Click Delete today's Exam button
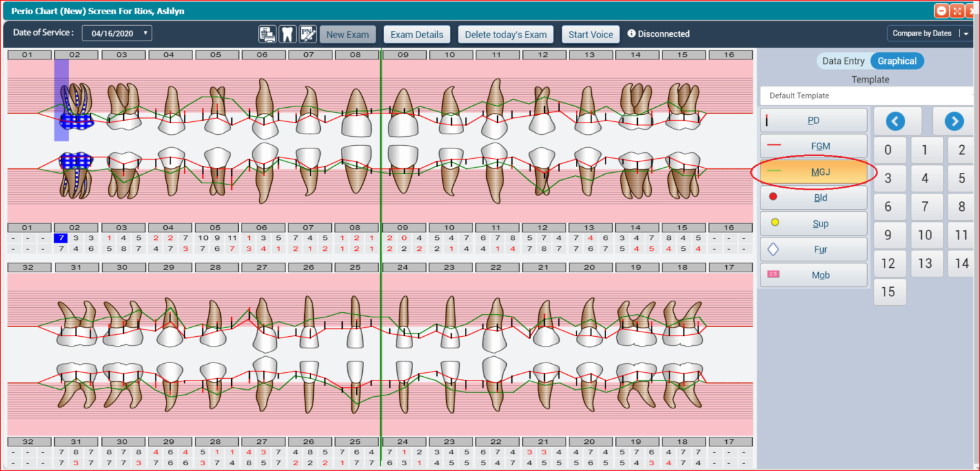 tap(505, 34)
